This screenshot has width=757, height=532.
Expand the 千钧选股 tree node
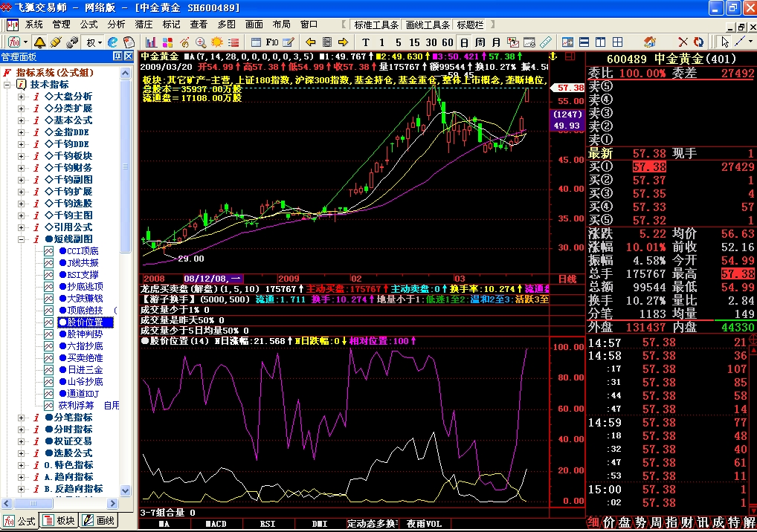[21, 204]
